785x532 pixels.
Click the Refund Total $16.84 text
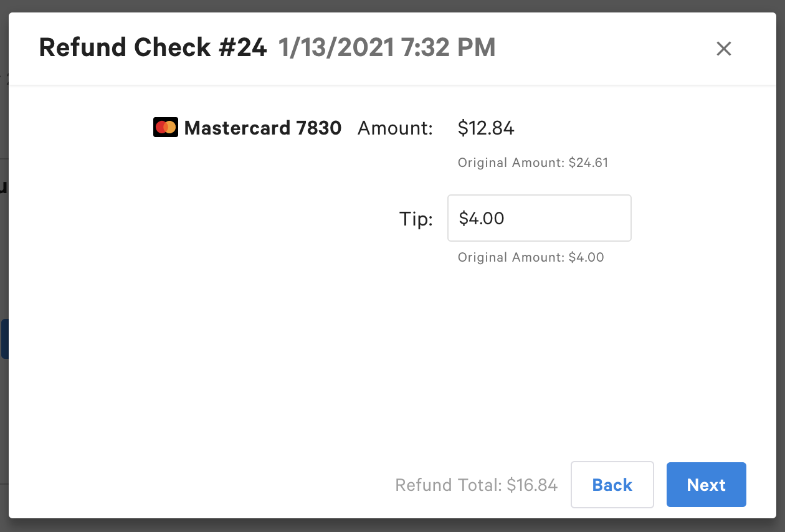476,485
